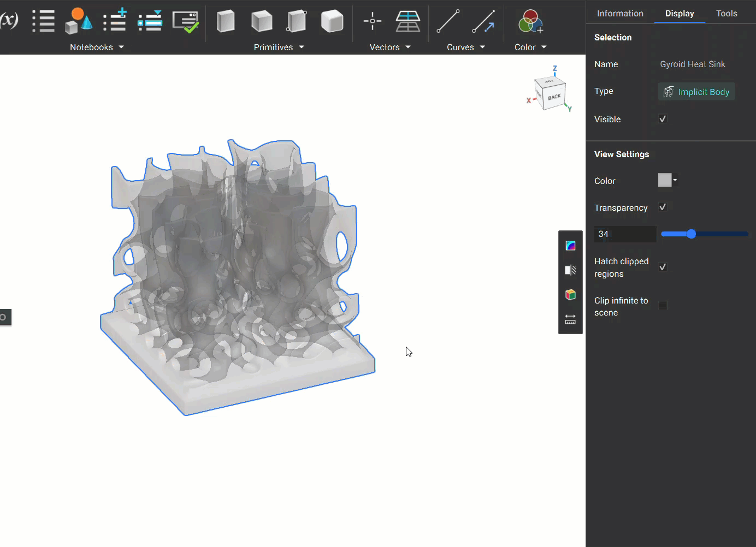The width and height of the screenshot is (756, 547).
Task: Click the Selection section header
Action: click(613, 38)
